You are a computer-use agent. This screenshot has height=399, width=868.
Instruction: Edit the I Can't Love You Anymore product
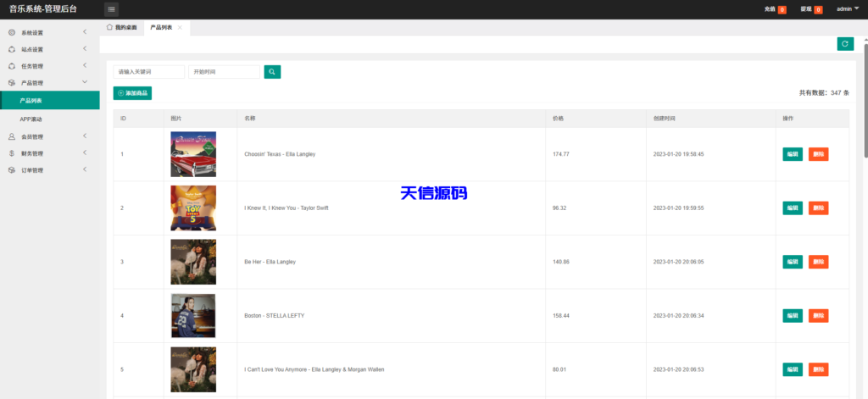click(x=793, y=369)
